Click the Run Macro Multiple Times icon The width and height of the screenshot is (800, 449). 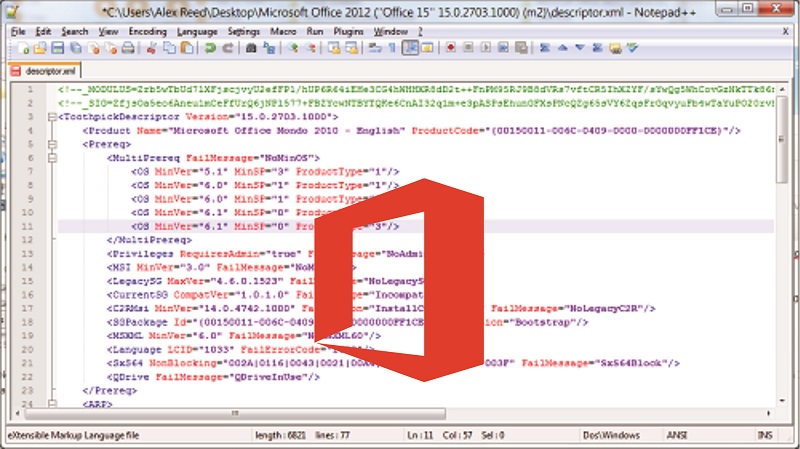click(x=503, y=48)
